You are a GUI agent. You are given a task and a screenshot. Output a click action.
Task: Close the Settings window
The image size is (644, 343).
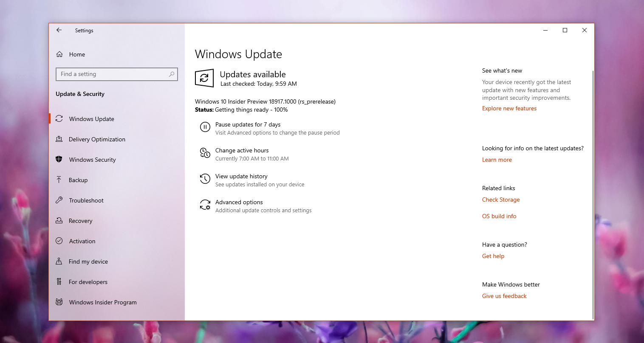(x=585, y=30)
